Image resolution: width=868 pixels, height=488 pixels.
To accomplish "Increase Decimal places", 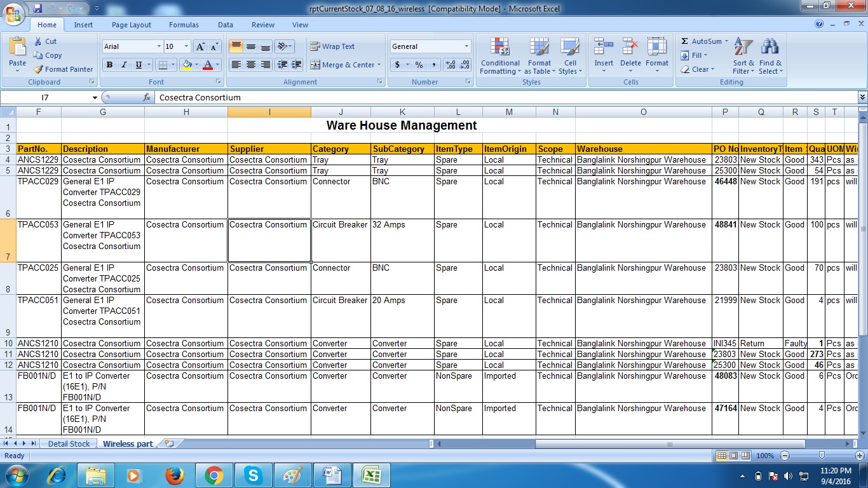I will tap(451, 65).
